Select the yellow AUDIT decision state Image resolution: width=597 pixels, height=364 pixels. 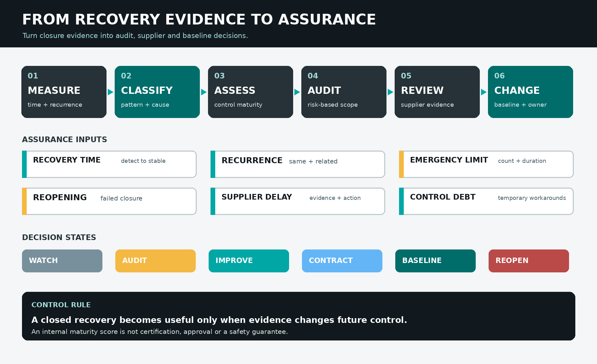156,261
